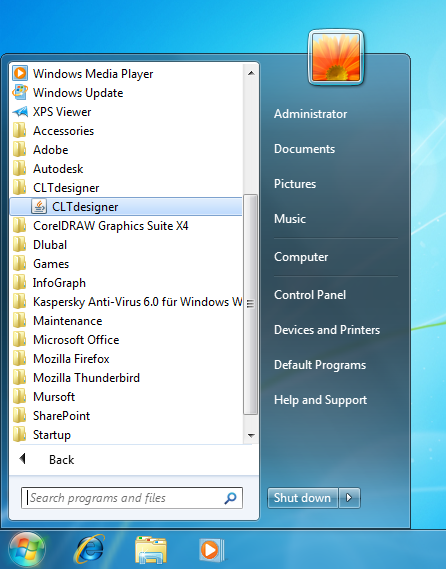The width and height of the screenshot is (446, 569).
Task: Click the Autodesk folder icon
Action: click(x=20, y=168)
